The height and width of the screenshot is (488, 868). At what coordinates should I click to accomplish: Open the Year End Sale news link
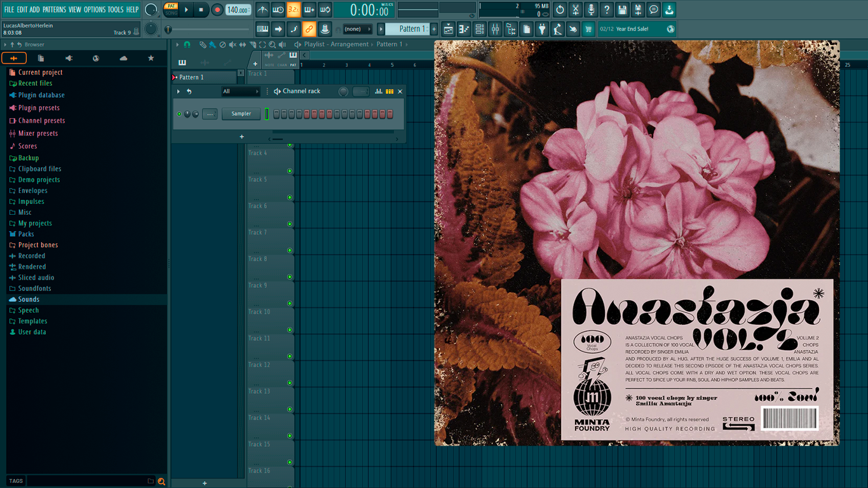pos(637,29)
